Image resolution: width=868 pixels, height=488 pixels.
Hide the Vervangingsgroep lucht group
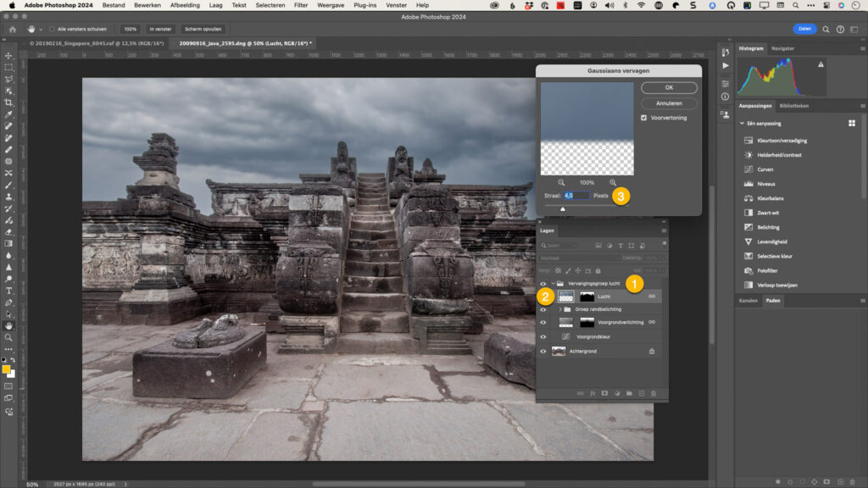(543, 283)
